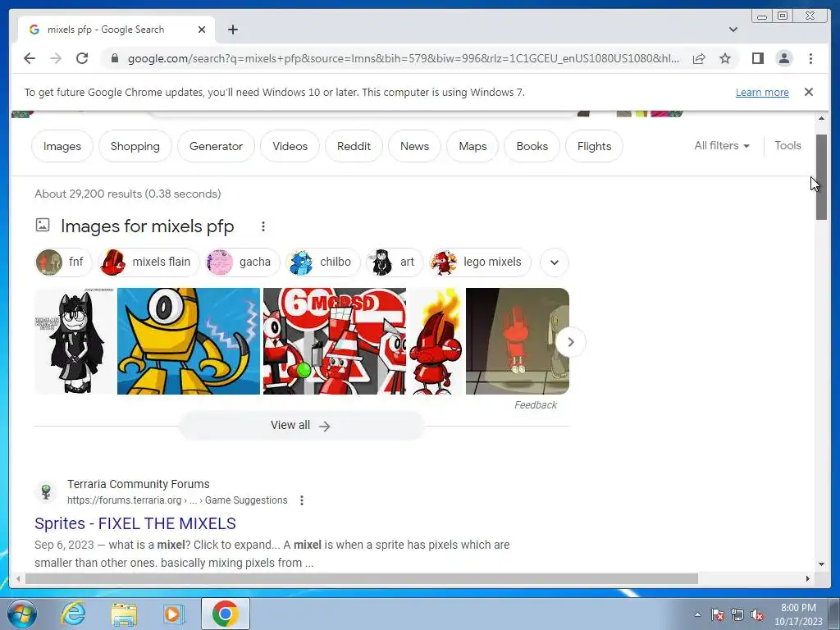The image size is (840, 630).
Task: Open a new tab
Action: tap(232, 30)
